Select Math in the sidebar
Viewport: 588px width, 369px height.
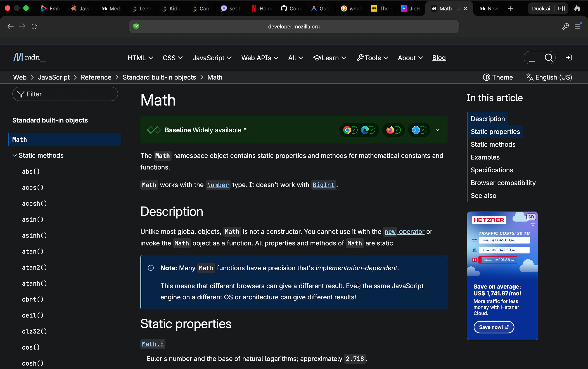(65, 139)
